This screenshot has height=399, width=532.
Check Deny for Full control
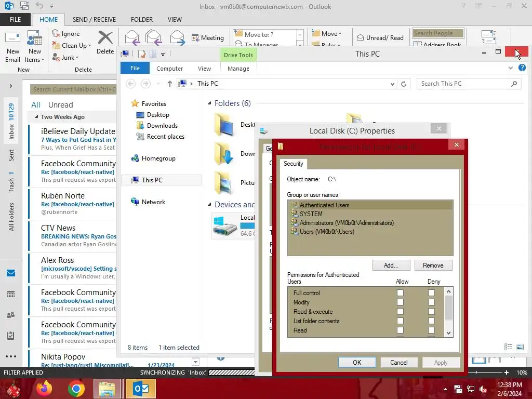(x=431, y=292)
